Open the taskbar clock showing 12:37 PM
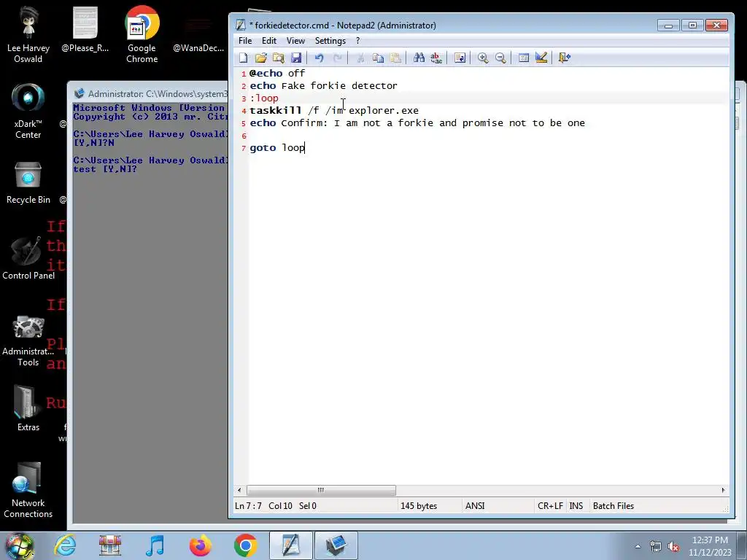 [x=710, y=546]
